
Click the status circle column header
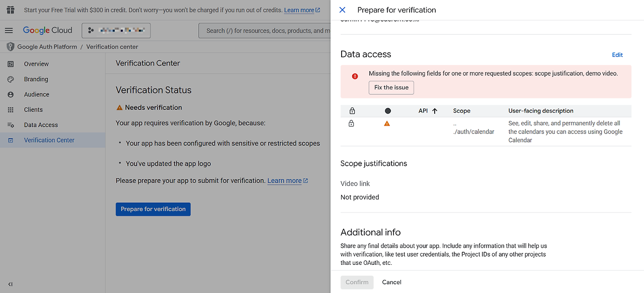pyautogui.click(x=387, y=111)
